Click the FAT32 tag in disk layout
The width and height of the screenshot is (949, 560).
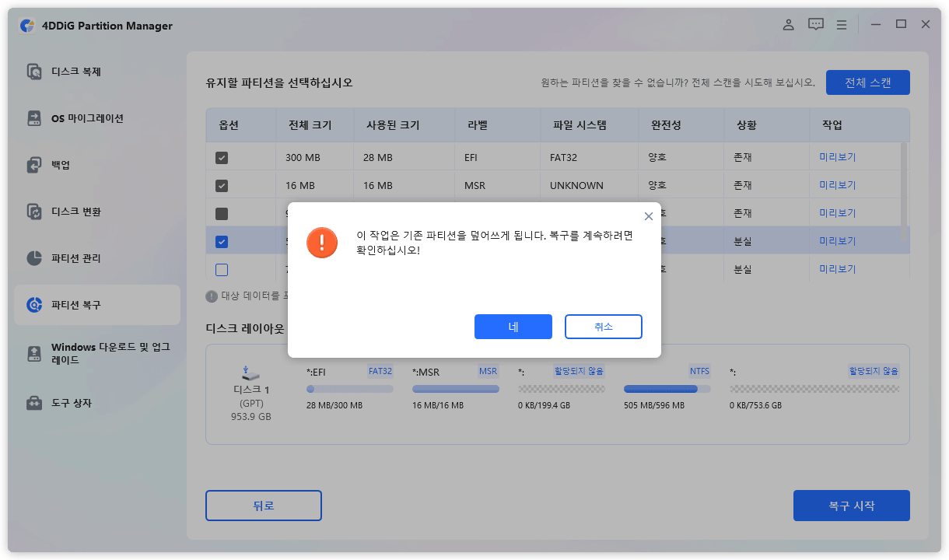(380, 372)
